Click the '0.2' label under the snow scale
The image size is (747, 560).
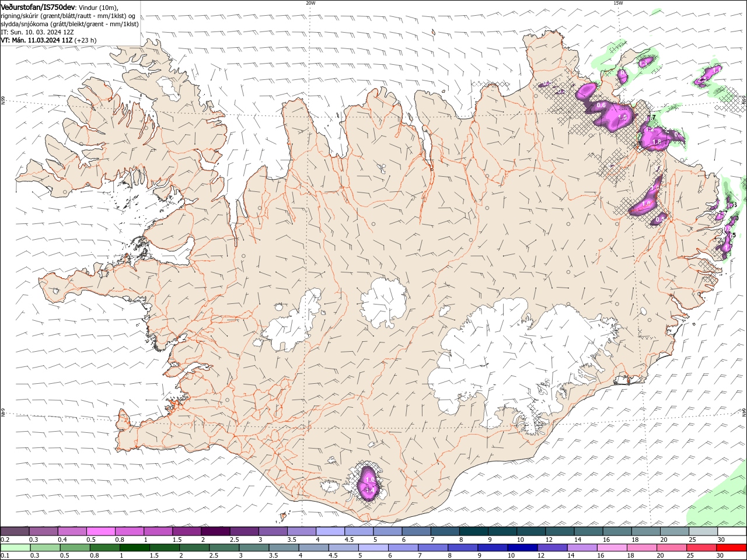(5, 540)
